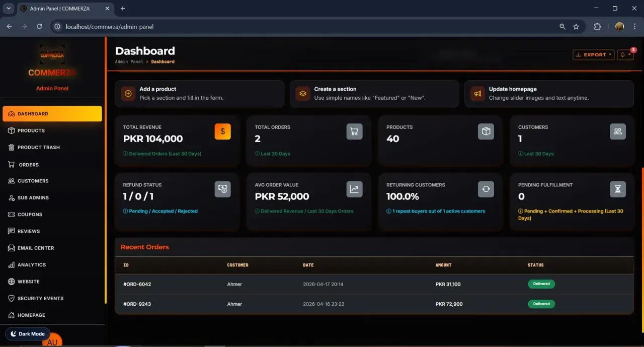Screen dimensions: 644x347
Task: Open Products in the sidebar
Action: pos(52,130)
